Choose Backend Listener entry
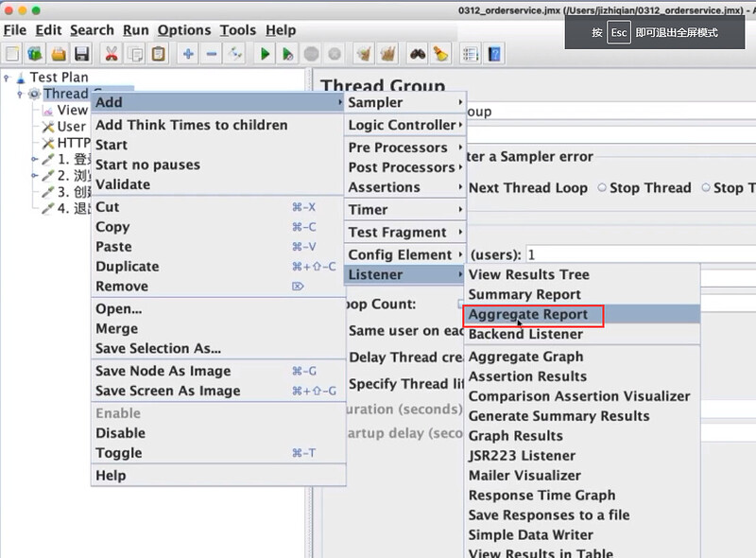Screen dimensions: 756x558 [582, 334]
